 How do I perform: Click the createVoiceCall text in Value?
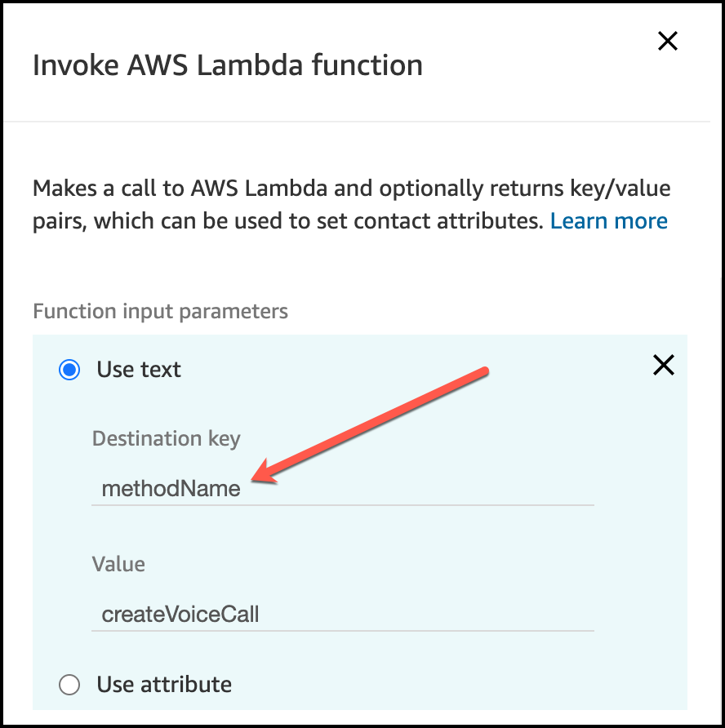click(180, 614)
